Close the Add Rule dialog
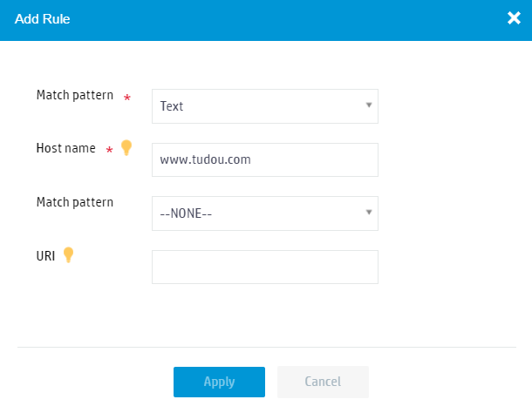Image resolution: width=532 pixels, height=413 pixels. (x=514, y=18)
